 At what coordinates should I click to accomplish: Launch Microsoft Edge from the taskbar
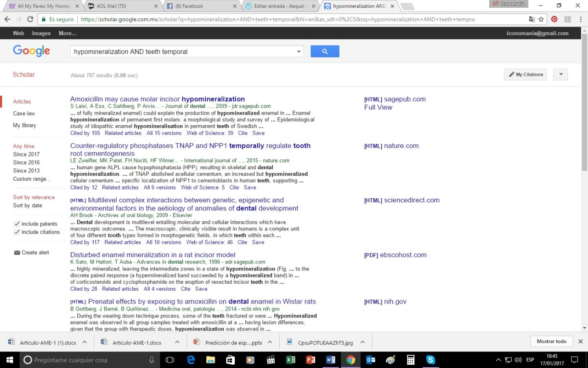pyautogui.click(x=190, y=360)
